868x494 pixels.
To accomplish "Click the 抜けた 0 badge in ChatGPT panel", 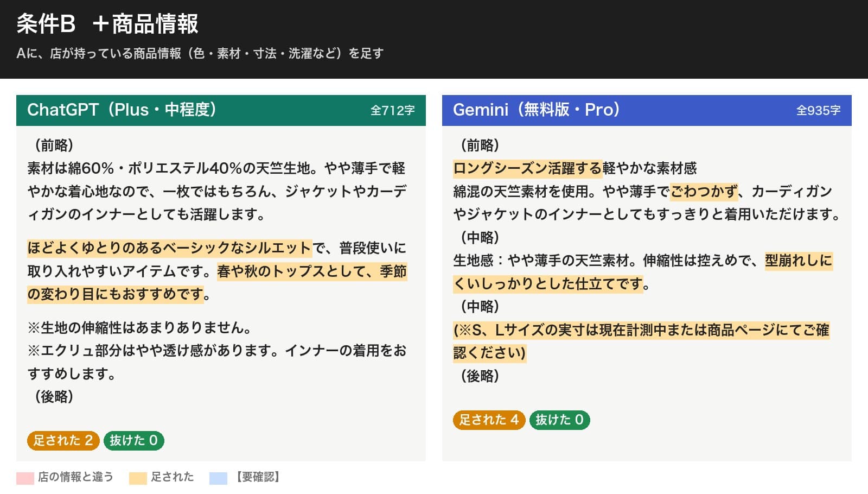I will click(133, 440).
